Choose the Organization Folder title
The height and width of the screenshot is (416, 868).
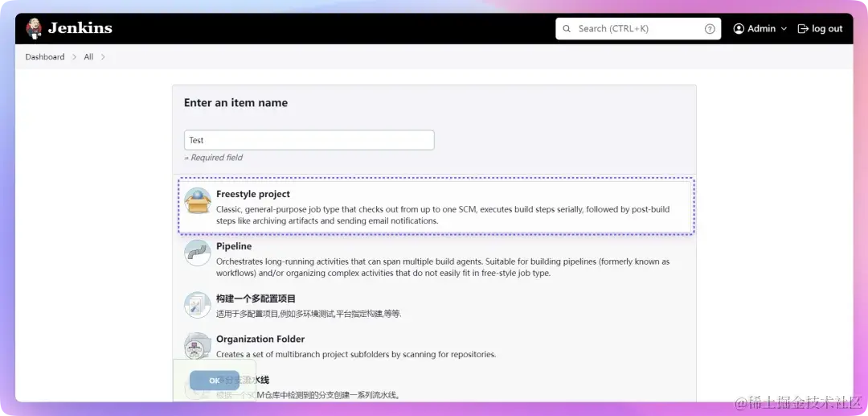(260, 339)
